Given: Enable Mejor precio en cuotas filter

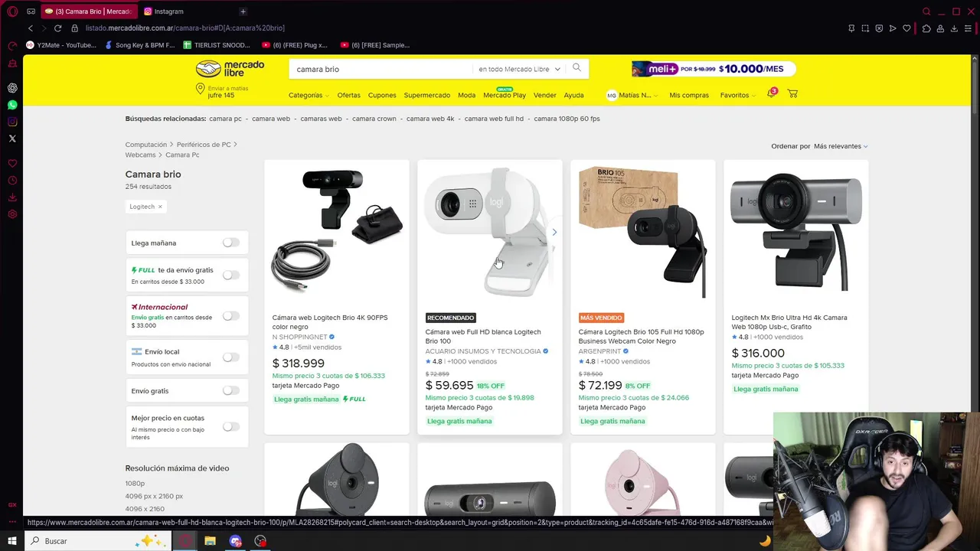Looking at the screenshot, I should click(230, 427).
